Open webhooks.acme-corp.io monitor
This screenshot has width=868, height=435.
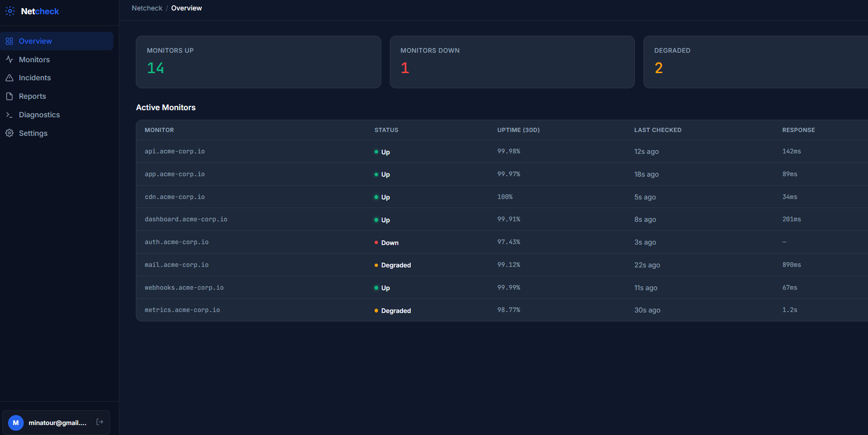(x=502, y=287)
